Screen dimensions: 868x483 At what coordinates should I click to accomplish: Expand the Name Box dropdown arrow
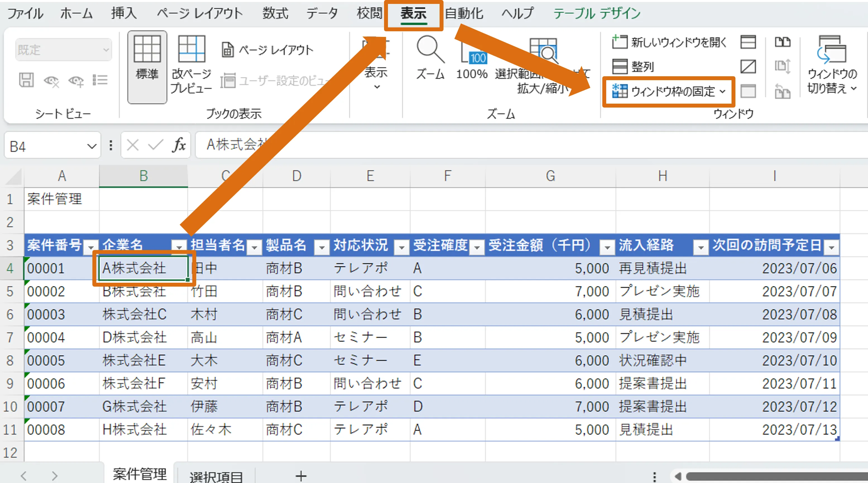coord(91,146)
